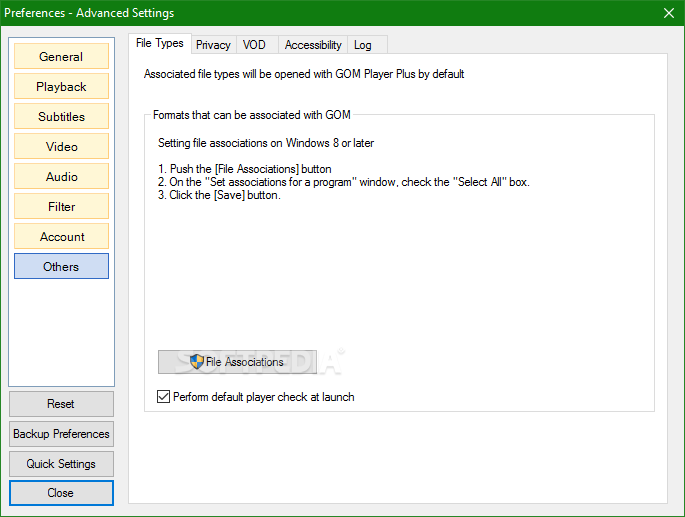Toggle Perform default player check at launch

(x=163, y=397)
